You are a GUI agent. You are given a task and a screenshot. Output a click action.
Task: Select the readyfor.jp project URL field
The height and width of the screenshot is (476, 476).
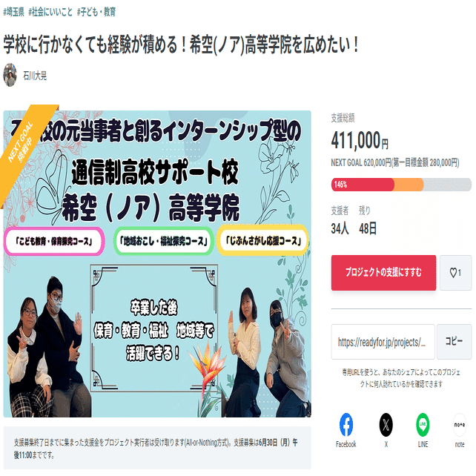(383, 342)
